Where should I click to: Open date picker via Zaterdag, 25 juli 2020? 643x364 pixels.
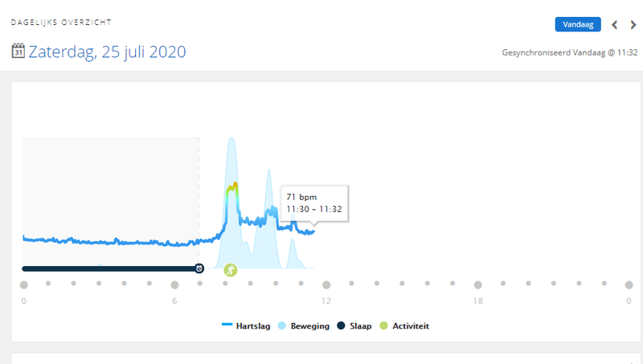(x=108, y=52)
